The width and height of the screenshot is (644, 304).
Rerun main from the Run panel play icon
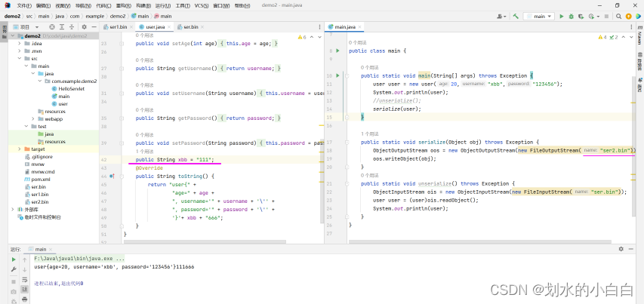(14, 259)
